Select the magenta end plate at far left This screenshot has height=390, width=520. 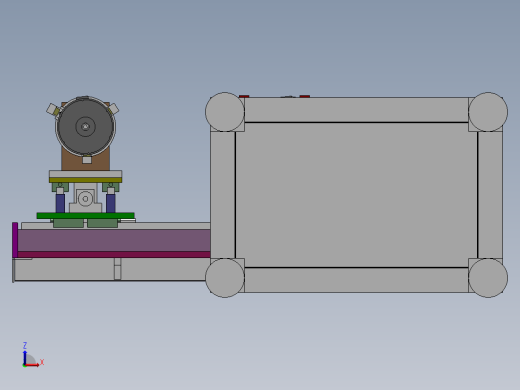click(15, 240)
